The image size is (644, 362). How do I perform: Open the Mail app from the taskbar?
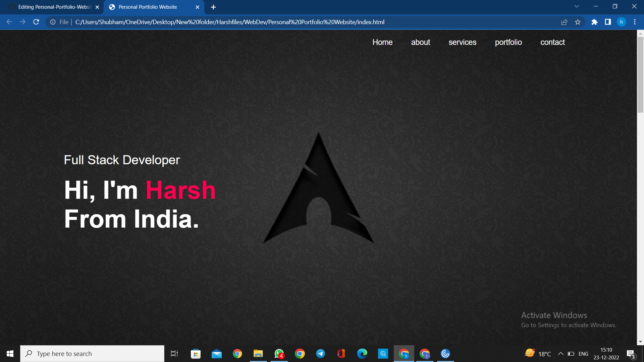pos(216,353)
